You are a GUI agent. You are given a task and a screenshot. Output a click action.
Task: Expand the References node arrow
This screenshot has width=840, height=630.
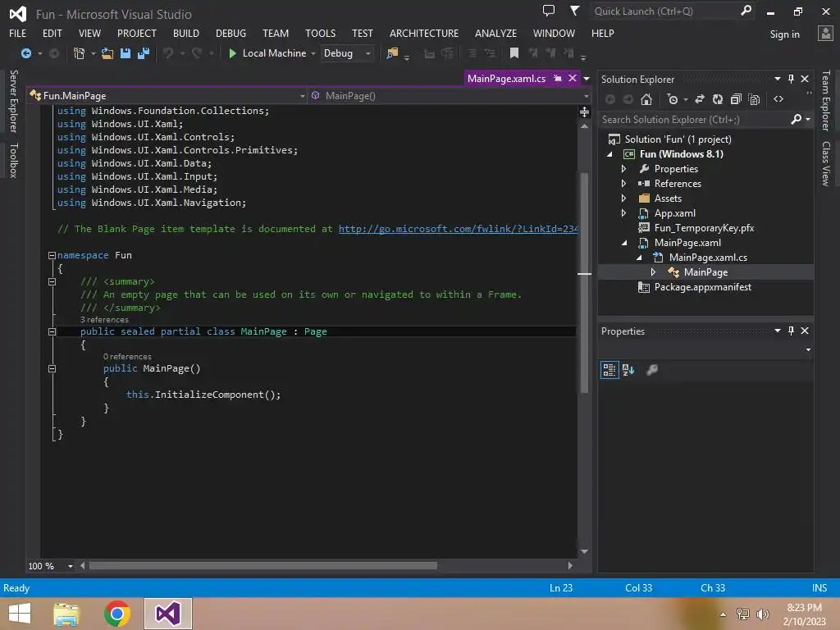tap(623, 183)
